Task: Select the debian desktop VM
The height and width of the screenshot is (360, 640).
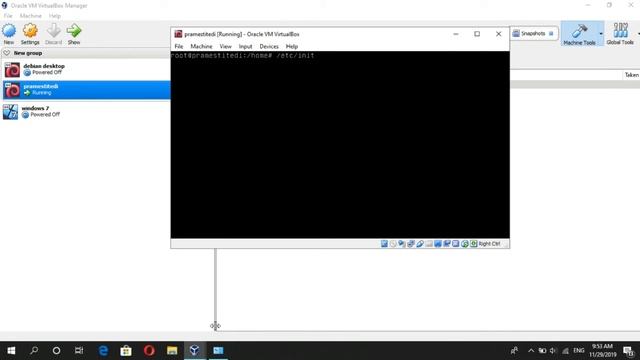Action: click(85, 69)
